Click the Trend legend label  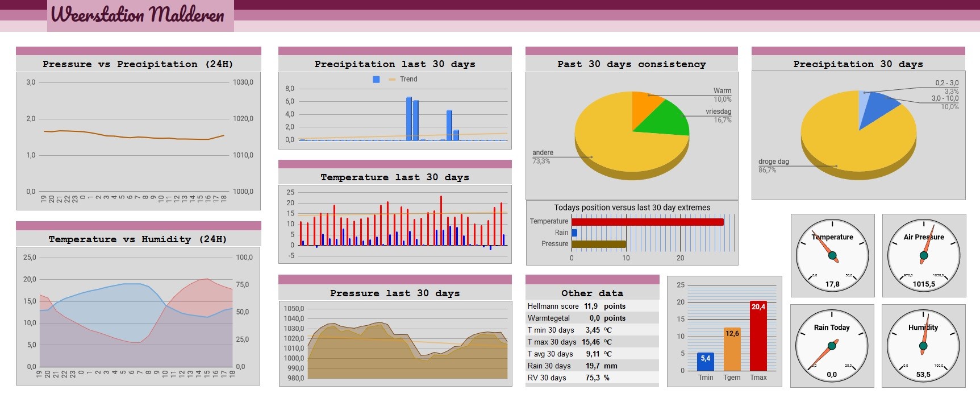click(x=408, y=80)
